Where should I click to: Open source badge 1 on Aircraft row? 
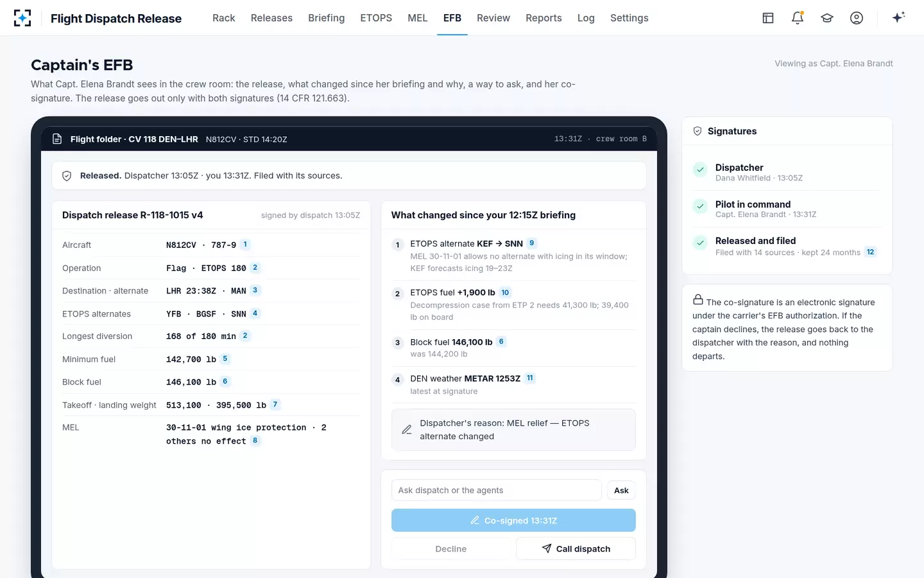tap(245, 245)
